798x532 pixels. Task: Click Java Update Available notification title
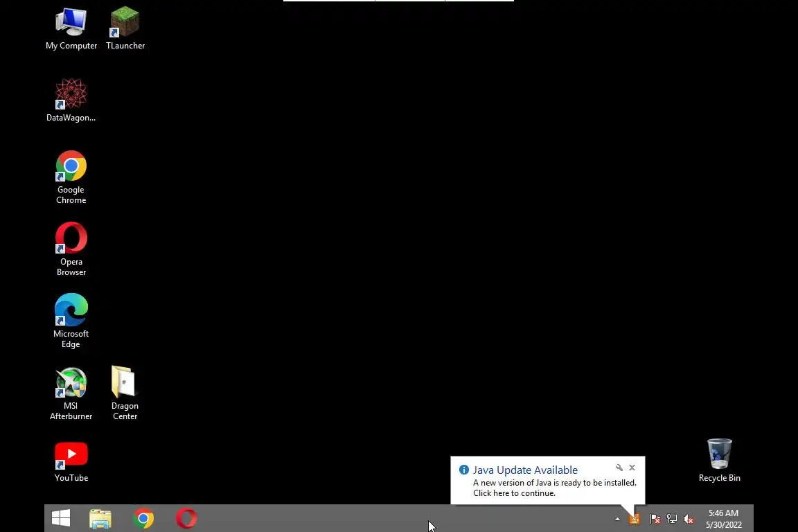[x=525, y=470]
